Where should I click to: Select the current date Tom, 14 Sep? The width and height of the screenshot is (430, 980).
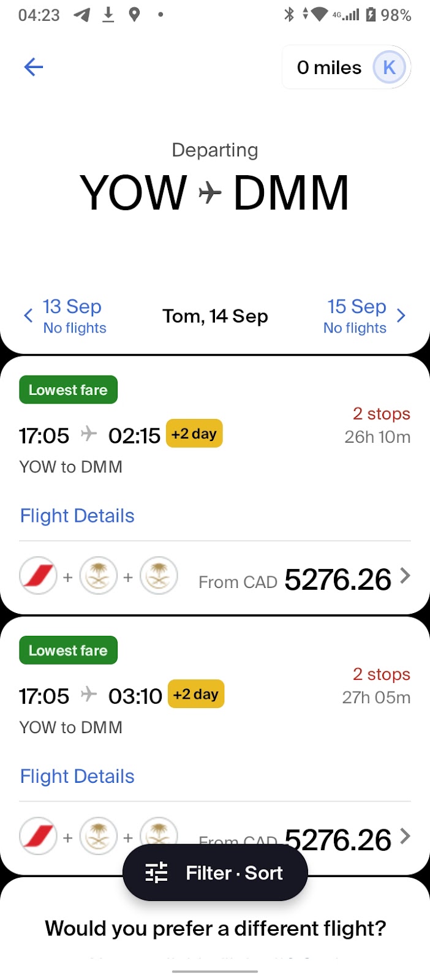[215, 316]
